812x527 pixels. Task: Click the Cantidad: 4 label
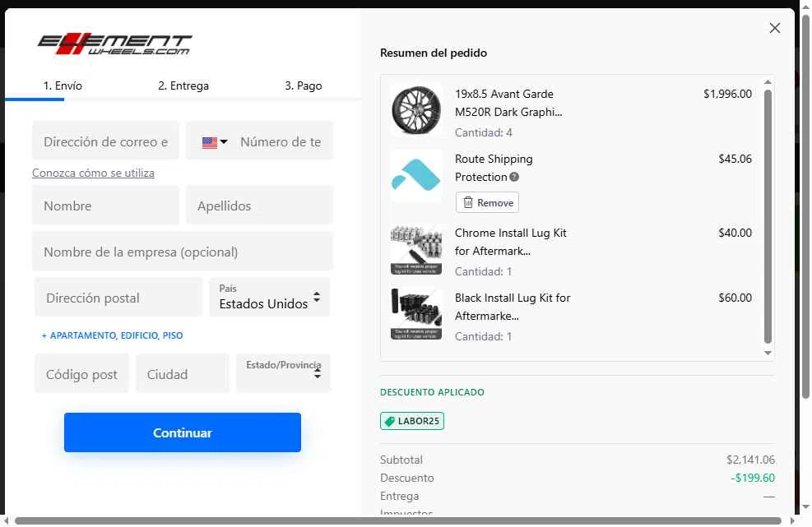click(483, 132)
